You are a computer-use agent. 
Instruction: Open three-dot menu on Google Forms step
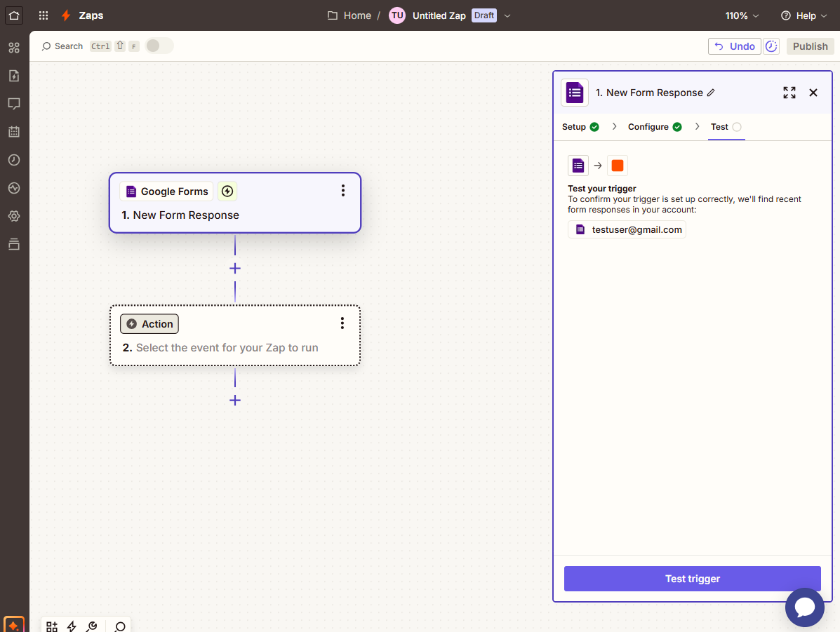(342, 191)
